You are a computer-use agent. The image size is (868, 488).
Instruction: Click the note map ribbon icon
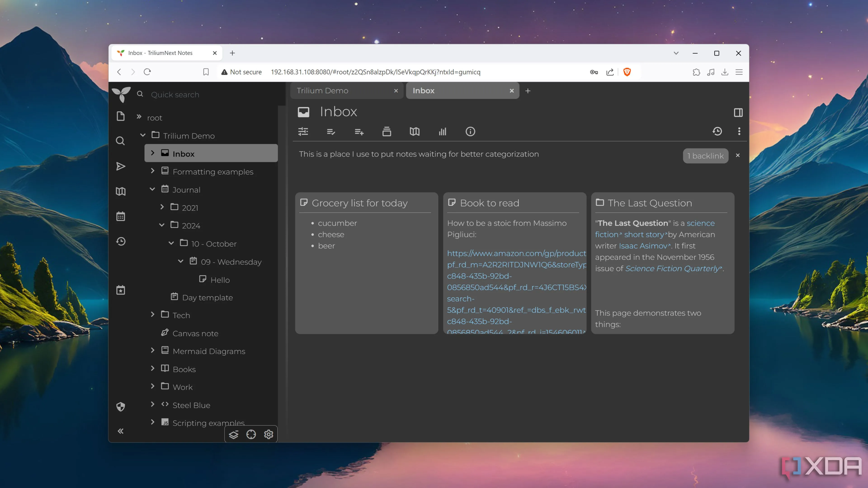coord(415,131)
